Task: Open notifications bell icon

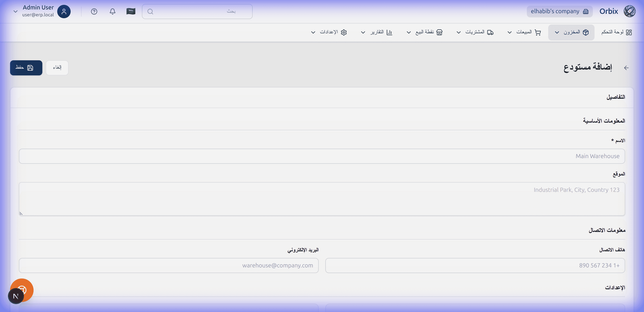Action: 113,12
